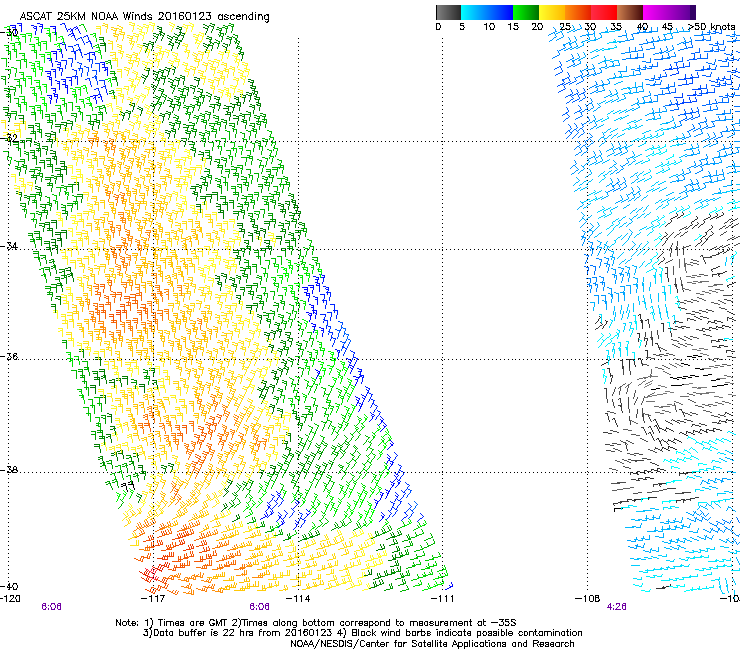740x650 pixels.
Task: Click the note 'Times are GMT' line
Action: [316, 623]
